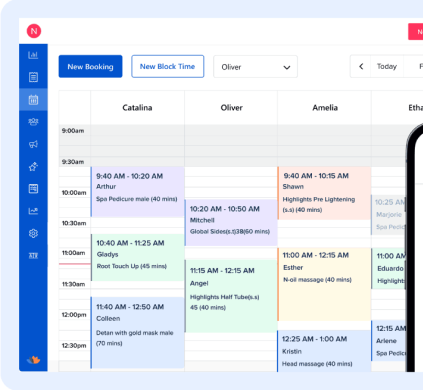This screenshot has height=390, width=423.
Task: Open the bar chart dashboard sidebar icon
Action: coord(33,55)
